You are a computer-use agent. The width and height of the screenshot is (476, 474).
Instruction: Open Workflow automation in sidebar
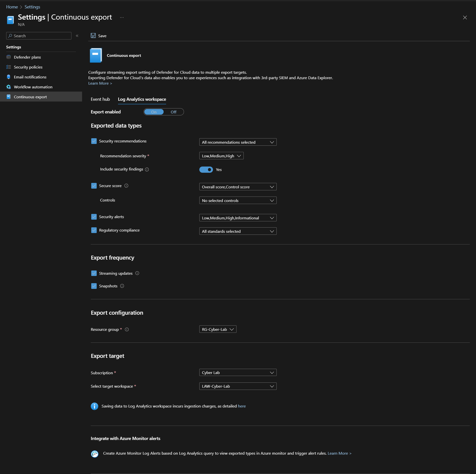[x=41, y=87]
